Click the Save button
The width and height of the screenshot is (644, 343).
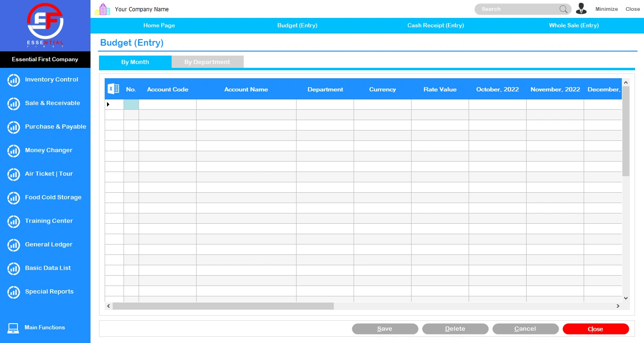pos(385,329)
